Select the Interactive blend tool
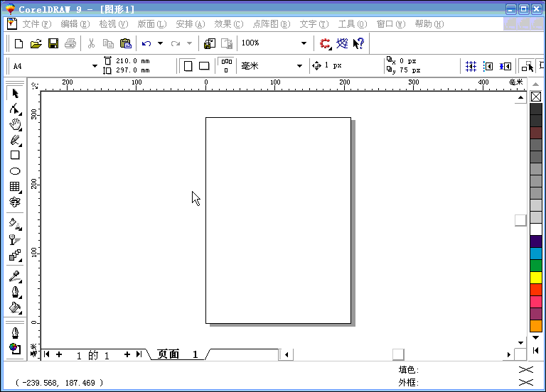The width and height of the screenshot is (546, 392). [x=15, y=256]
